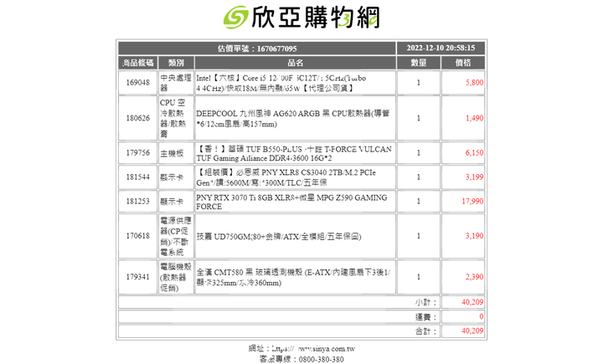Screen dimensions: 603x364
Task: Click the 欣亞購物網 logo at top
Action: [301, 18]
